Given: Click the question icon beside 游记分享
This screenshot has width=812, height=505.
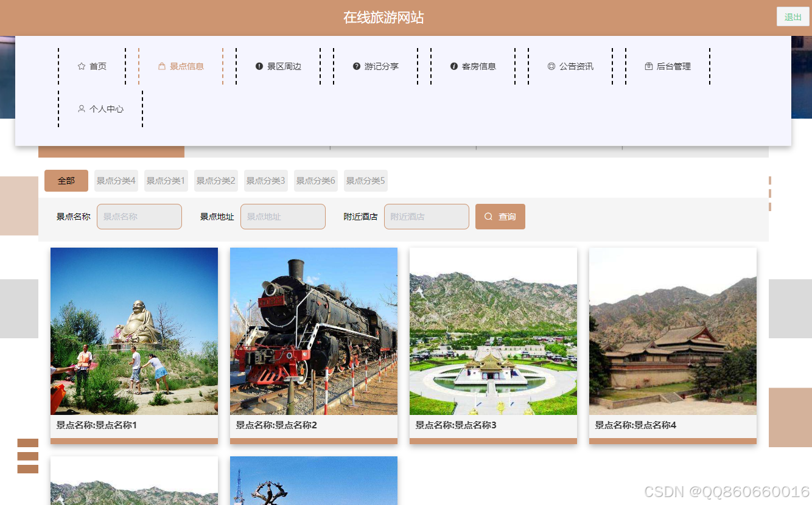Looking at the screenshot, I should (357, 66).
